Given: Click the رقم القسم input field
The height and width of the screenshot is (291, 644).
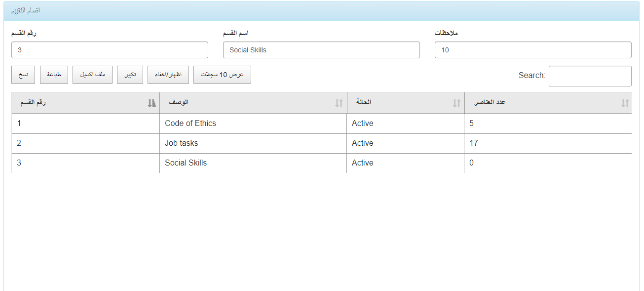Looking at the screenshot, I should (x=110, y=50).
